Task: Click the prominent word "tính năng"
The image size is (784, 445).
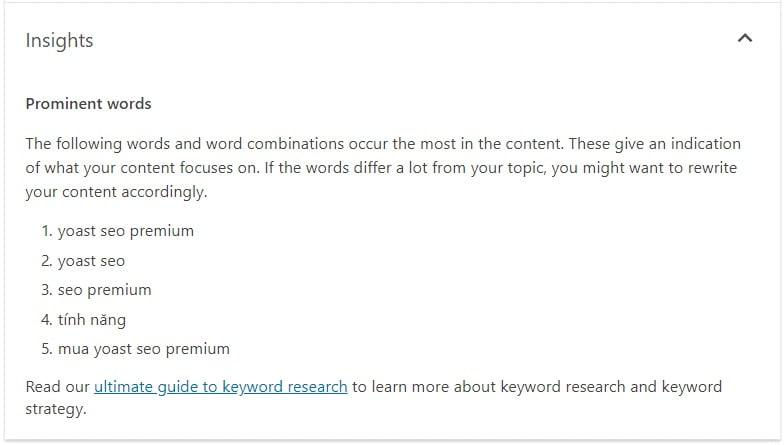Action: coord(91,320)
